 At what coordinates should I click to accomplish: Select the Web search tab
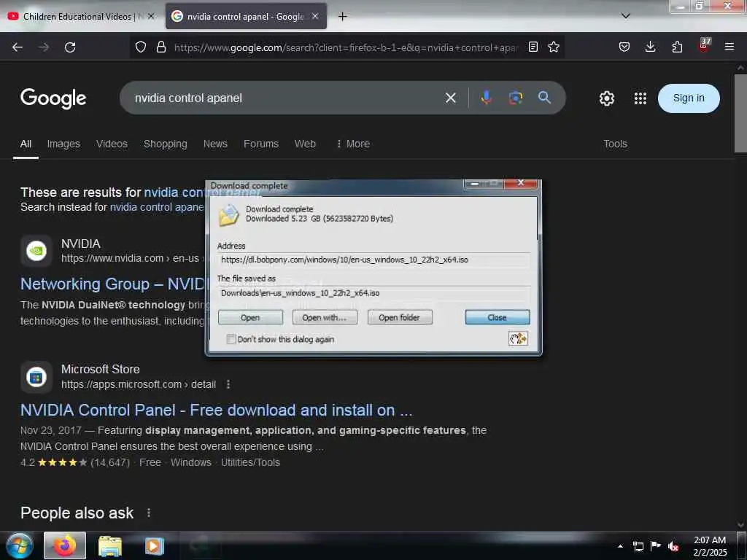(305, 144)
